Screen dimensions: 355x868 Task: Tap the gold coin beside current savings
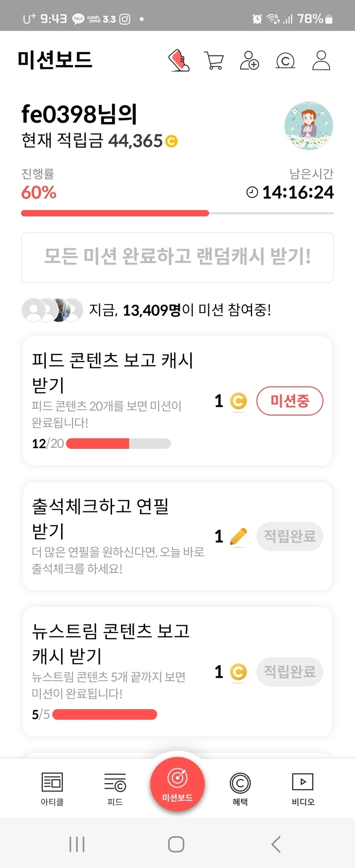(x=172, y=141)
